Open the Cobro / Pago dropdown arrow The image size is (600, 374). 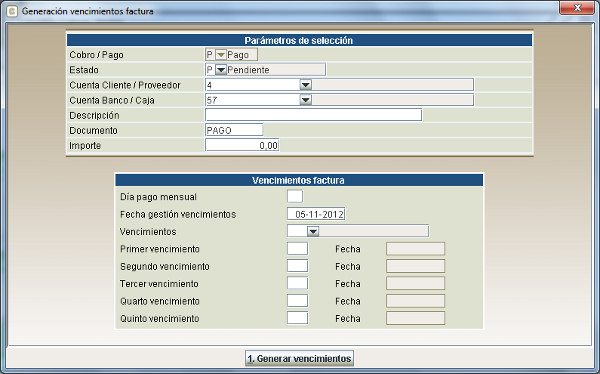pos(221,55)
